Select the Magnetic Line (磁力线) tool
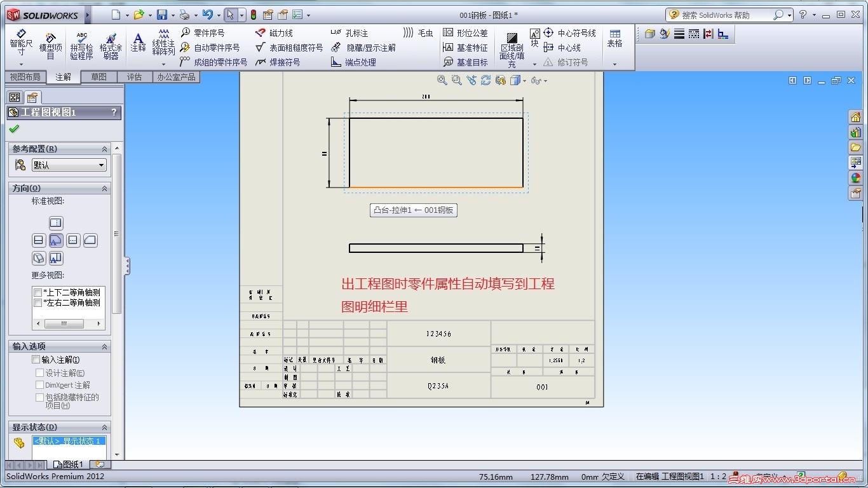 (x=274, y=33)
